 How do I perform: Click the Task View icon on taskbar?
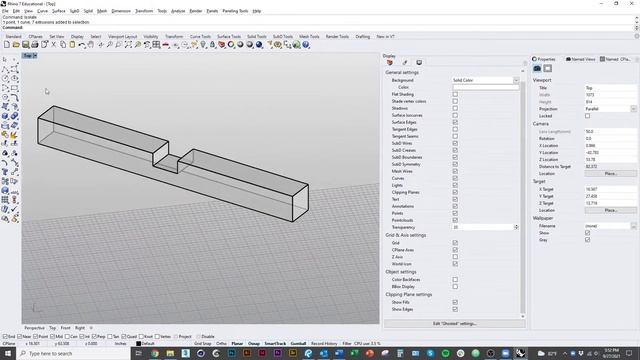point(138,353)
